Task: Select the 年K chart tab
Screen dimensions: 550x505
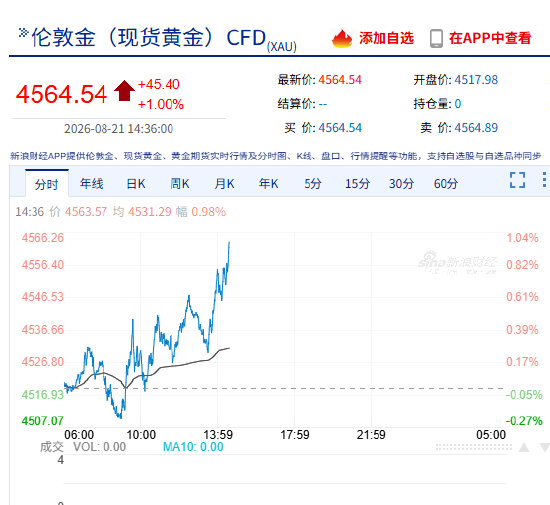Action: pyautogui.click(x=268, y=184)
